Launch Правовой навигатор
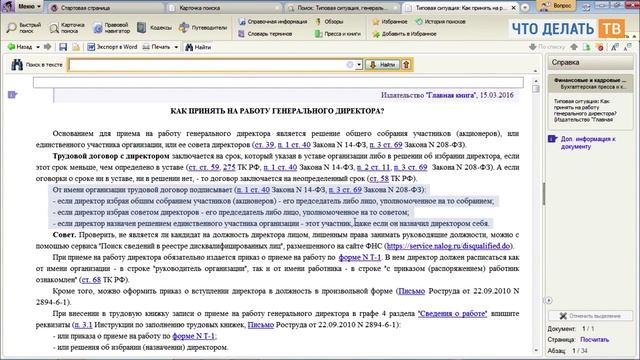640x360 pixels. (x=111, y=28)
